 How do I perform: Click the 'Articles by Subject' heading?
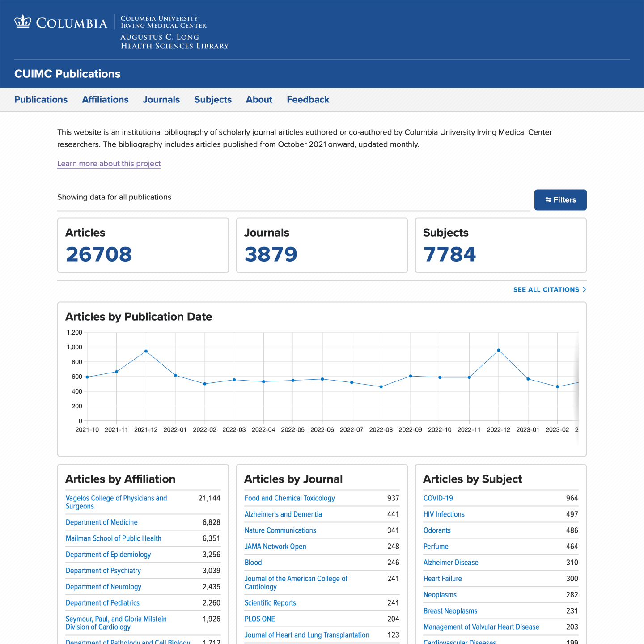[x=472, y=479]
